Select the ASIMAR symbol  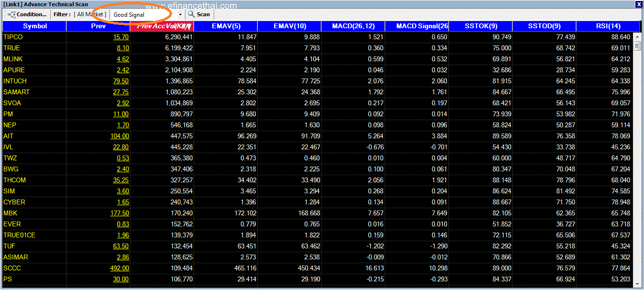16,257
